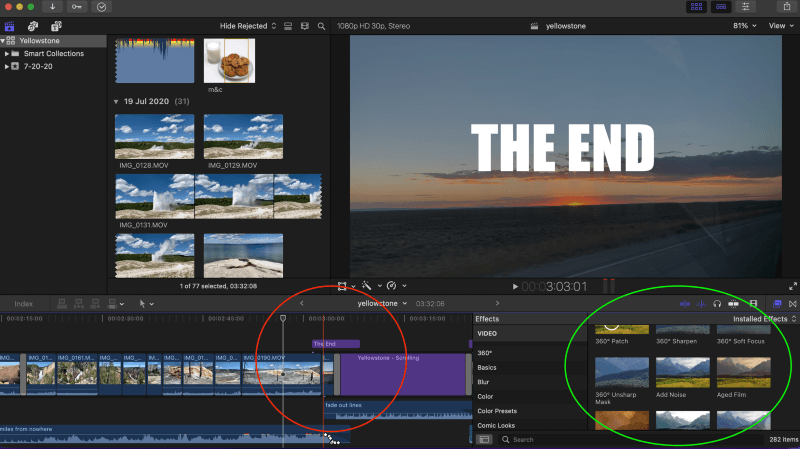Toggle the Inspector panel
The width and height of the screenshot is (800, 449).
tap(745, 7)
